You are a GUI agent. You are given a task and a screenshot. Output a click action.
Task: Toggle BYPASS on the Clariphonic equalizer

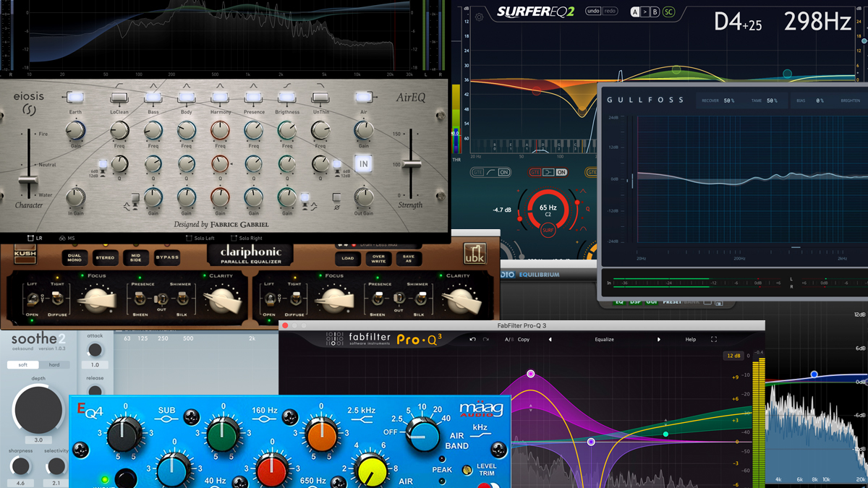(168, 257)
